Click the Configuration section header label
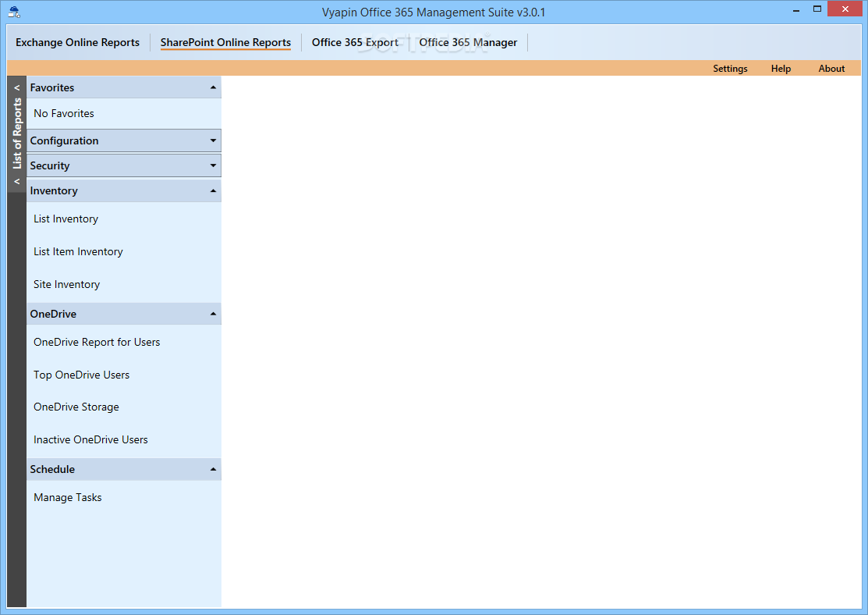Viewport: 868px width, 615px height. (64, 140)
